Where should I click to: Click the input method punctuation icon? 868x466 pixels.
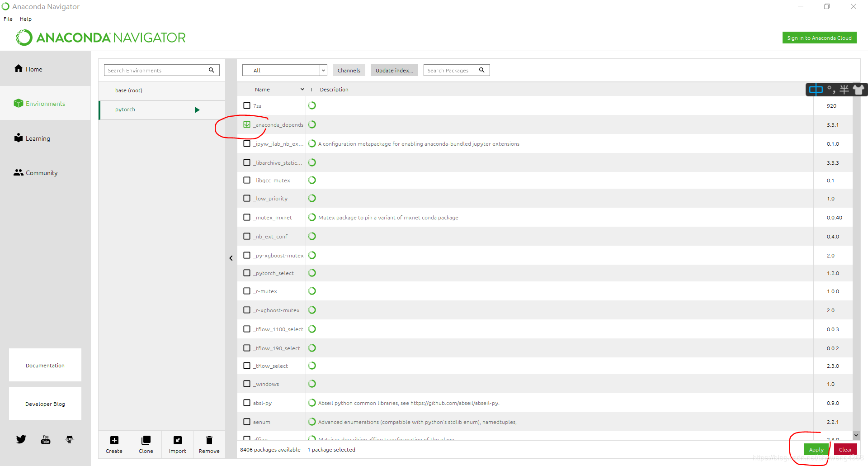coord(831,90)
